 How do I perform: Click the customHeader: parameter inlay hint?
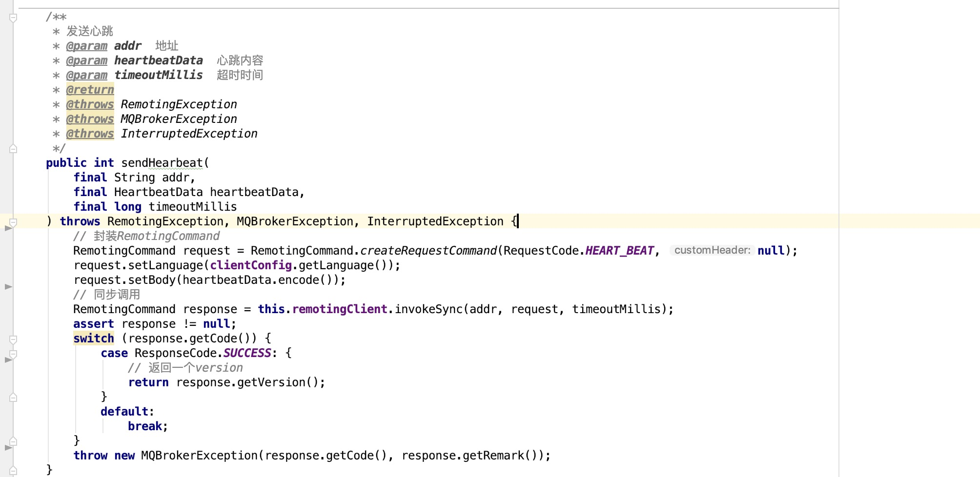[x=712, y=250]
